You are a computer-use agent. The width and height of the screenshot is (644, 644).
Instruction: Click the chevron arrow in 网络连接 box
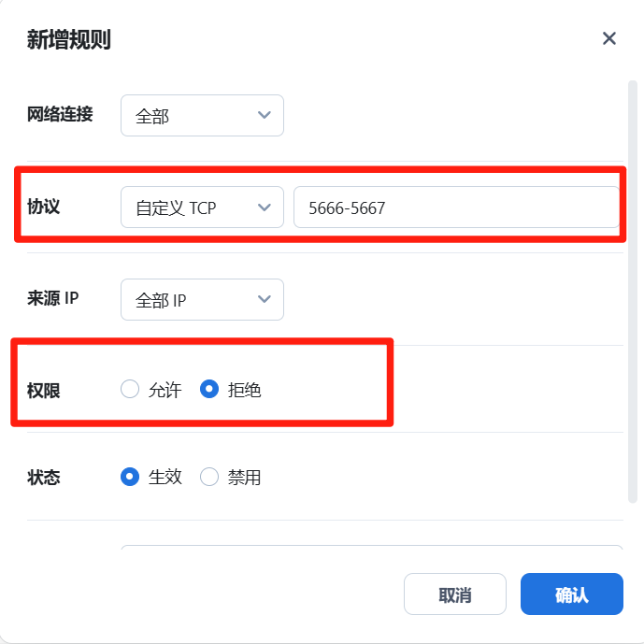[x=265, y=115]
